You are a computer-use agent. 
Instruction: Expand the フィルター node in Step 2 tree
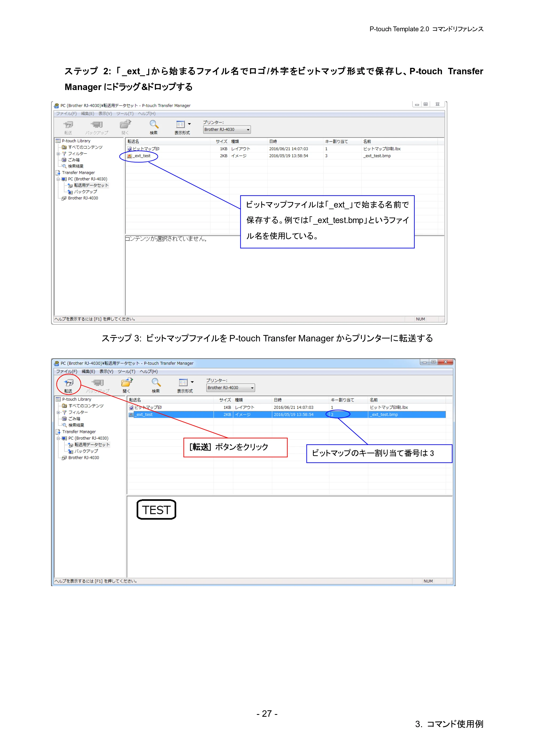pos(58,154)
